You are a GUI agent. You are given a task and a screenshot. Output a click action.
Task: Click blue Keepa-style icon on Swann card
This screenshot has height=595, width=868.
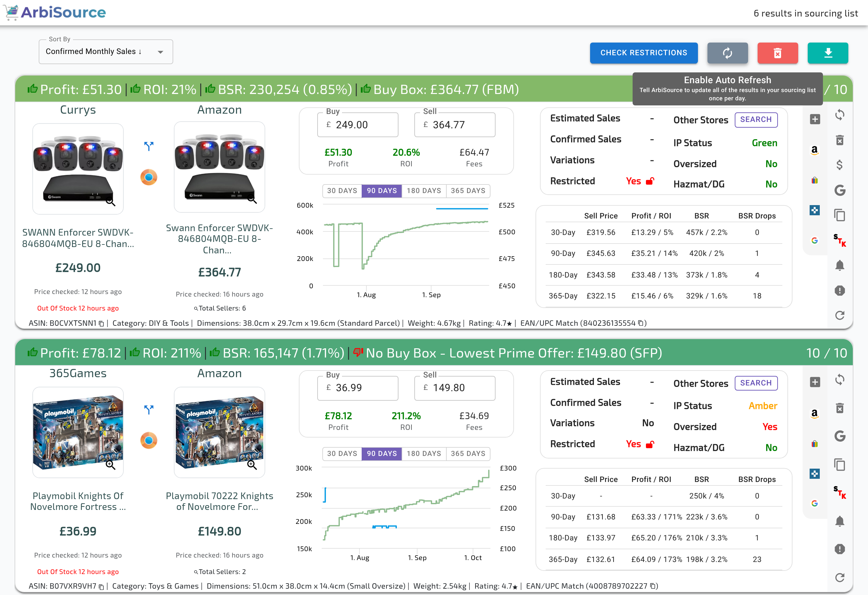(x=815, y=211)
